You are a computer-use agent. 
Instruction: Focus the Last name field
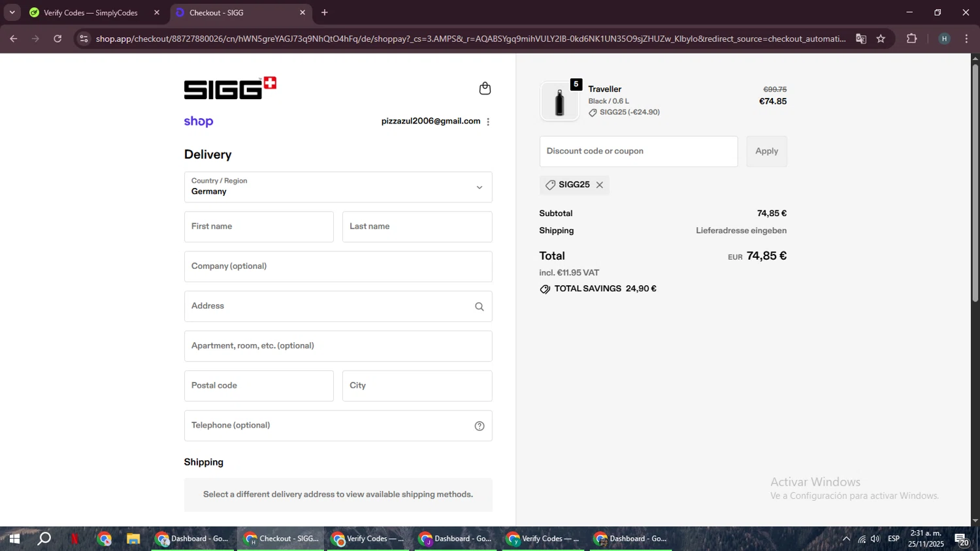point(417,227)
